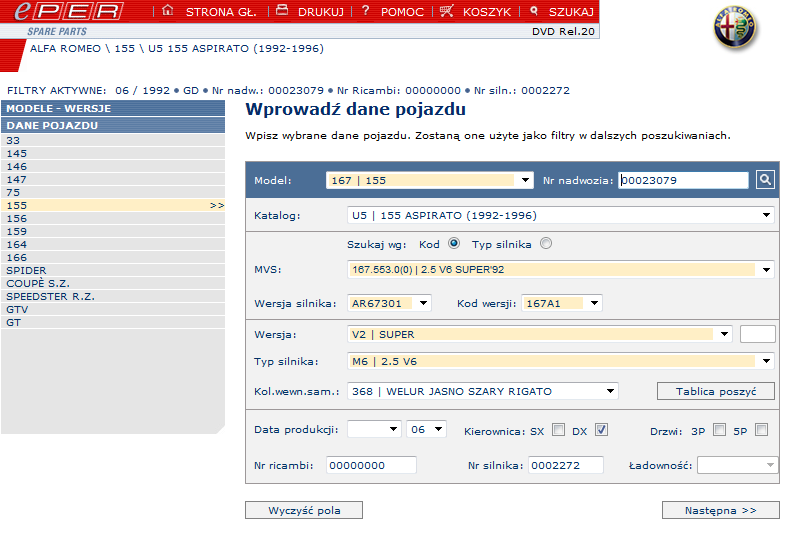The width and height of the screenshot is (790, 536).
Task: Click the Alfa Romeo logo emblem
Action: (735, 27)
